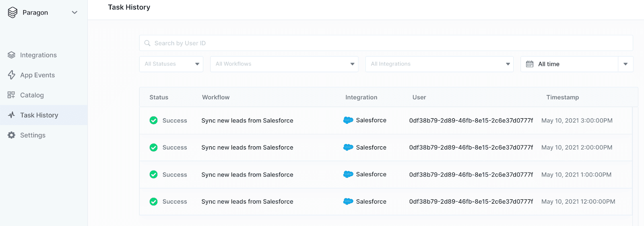644x226 pixels.
Task: Expand the All time date range arrow
Action: pos(625,64)
